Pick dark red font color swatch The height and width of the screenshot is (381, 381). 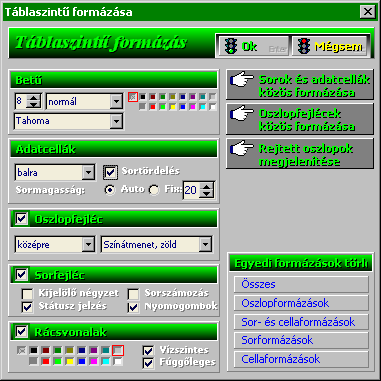153,97
